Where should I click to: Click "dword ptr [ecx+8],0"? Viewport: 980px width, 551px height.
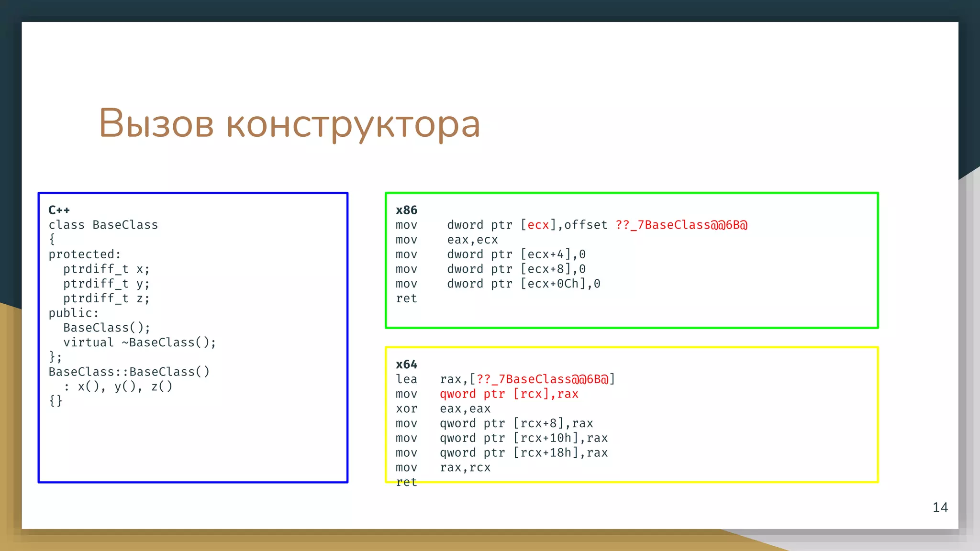coord(516,269)
